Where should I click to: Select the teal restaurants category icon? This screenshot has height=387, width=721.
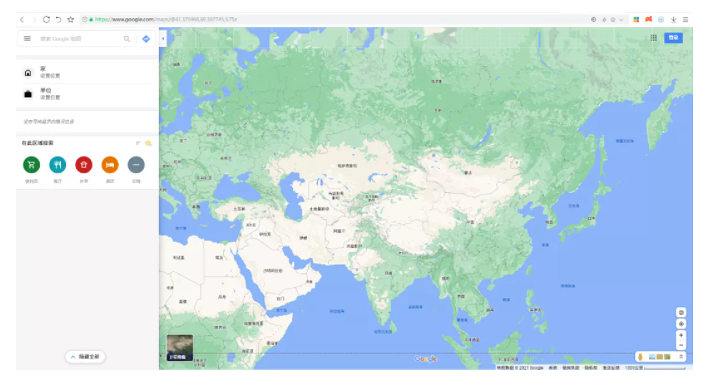tap(57, 165)
